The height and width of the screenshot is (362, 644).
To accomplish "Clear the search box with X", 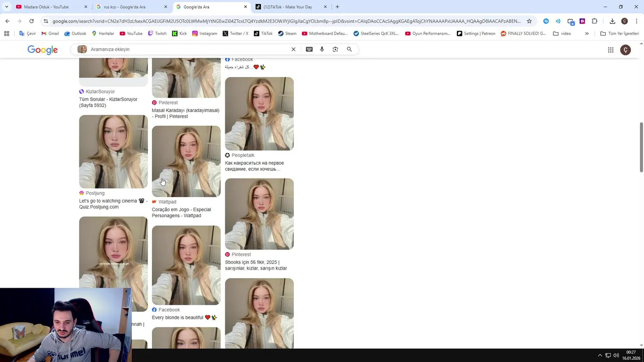I will 293,49.
